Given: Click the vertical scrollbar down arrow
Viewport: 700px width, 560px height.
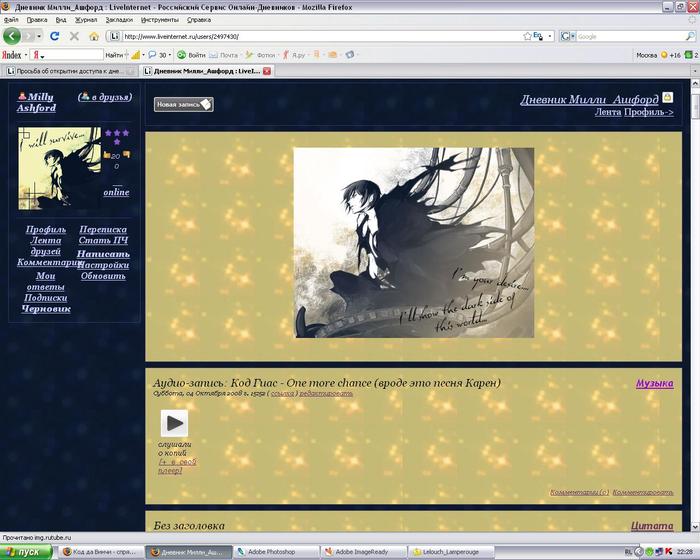Looking at the screenshot, I should coord(695,527).
